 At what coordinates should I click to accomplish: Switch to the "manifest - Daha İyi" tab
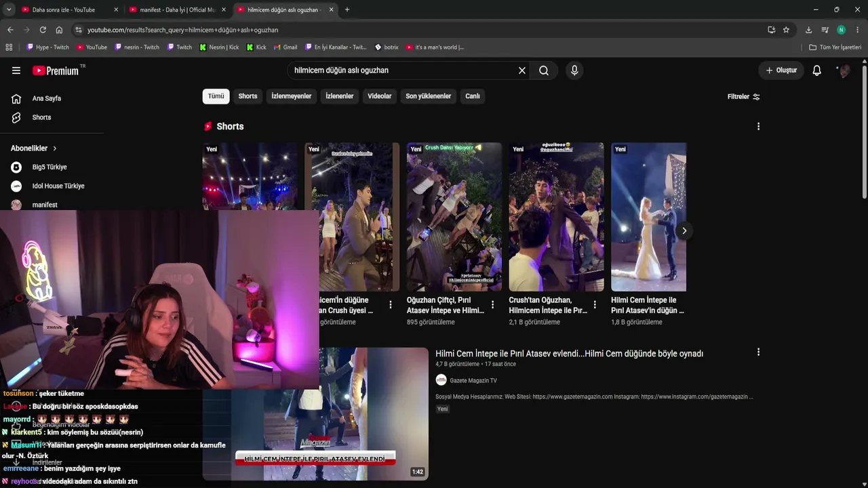tap(178, 9)
